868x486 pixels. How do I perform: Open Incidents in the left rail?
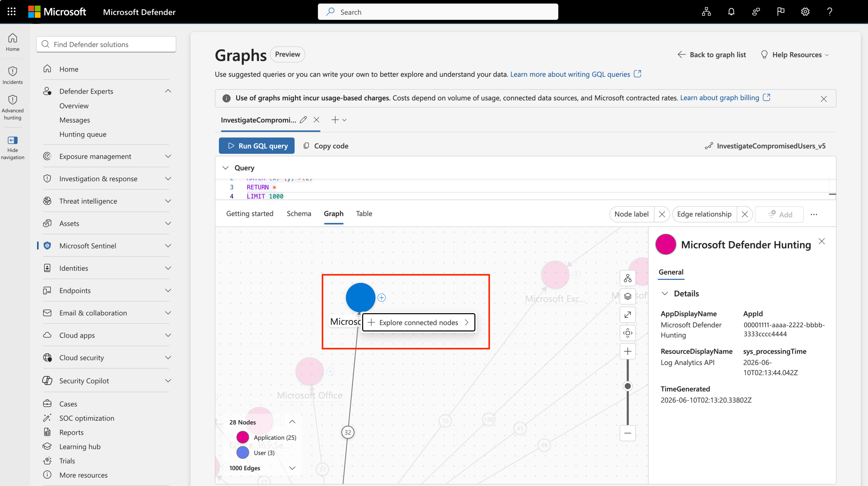12,75
